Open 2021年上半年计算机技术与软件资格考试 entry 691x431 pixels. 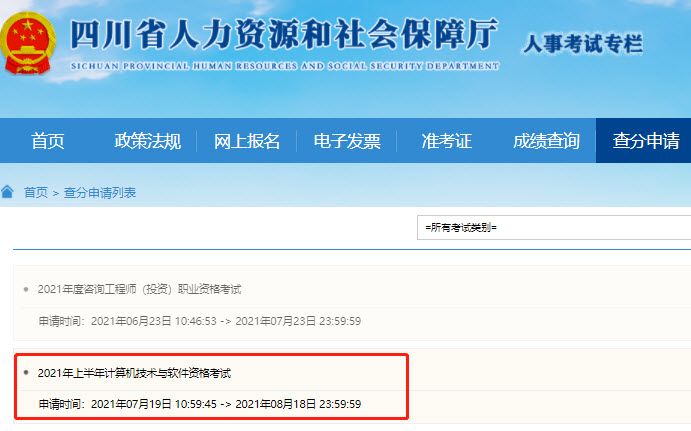[x=134, y=373]
